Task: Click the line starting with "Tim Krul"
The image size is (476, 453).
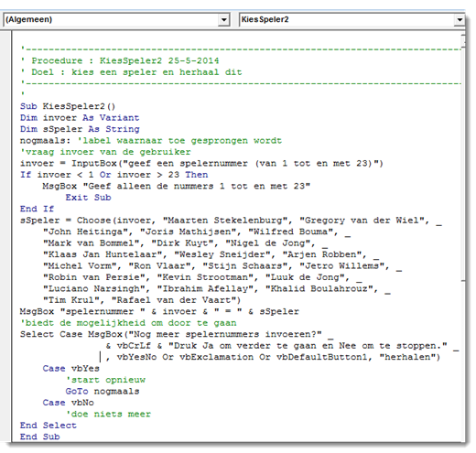Action: click(x=142, y=300)
